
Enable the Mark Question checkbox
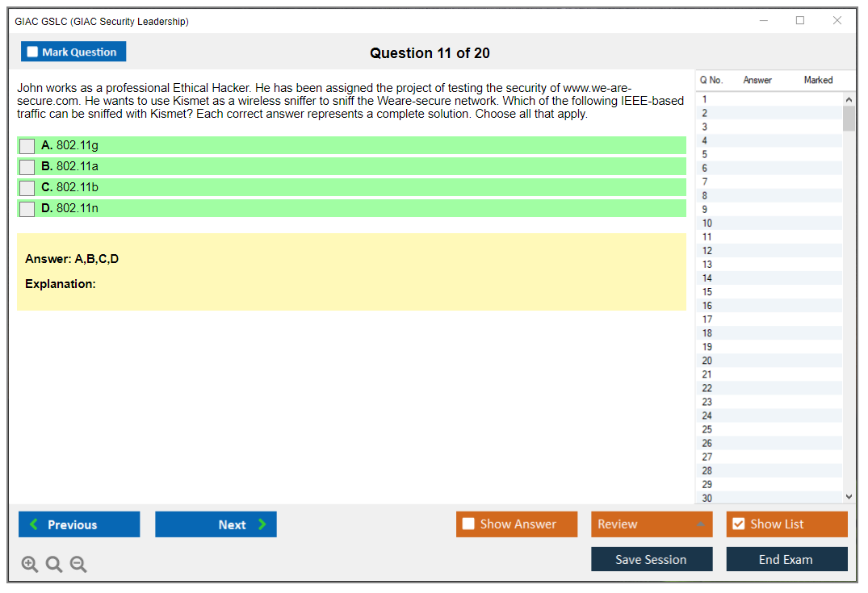(x=33, y=52)
